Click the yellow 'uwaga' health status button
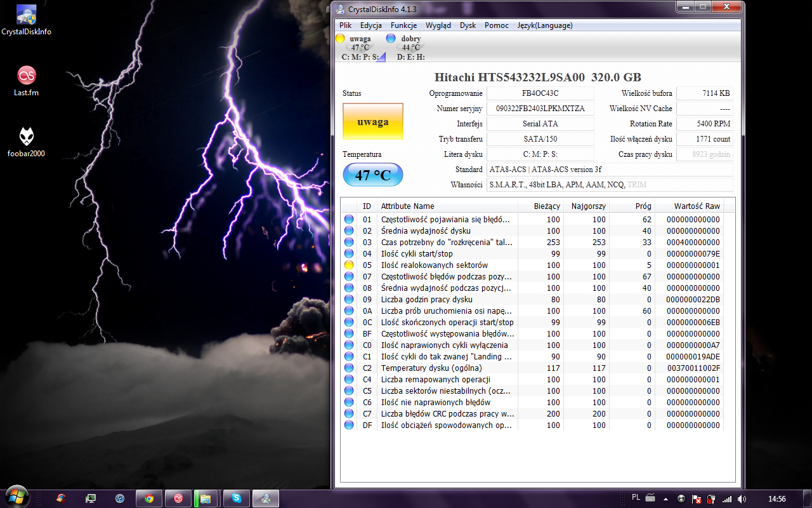This screenshot has width=812, height=508. (x=373, y=121)
